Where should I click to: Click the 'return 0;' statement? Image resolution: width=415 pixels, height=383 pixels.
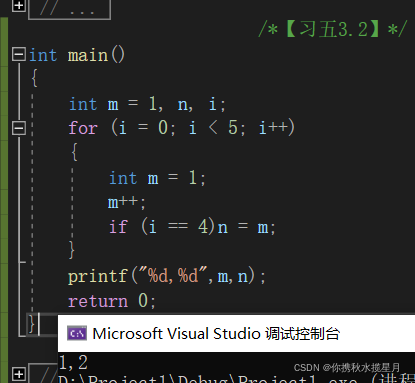pos(112,301)
